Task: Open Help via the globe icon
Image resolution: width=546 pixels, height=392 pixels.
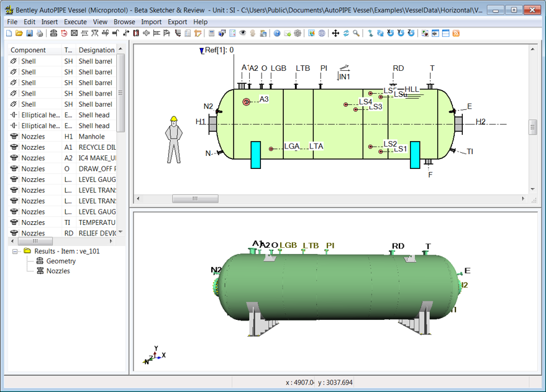Action: (x=278, y=34)
